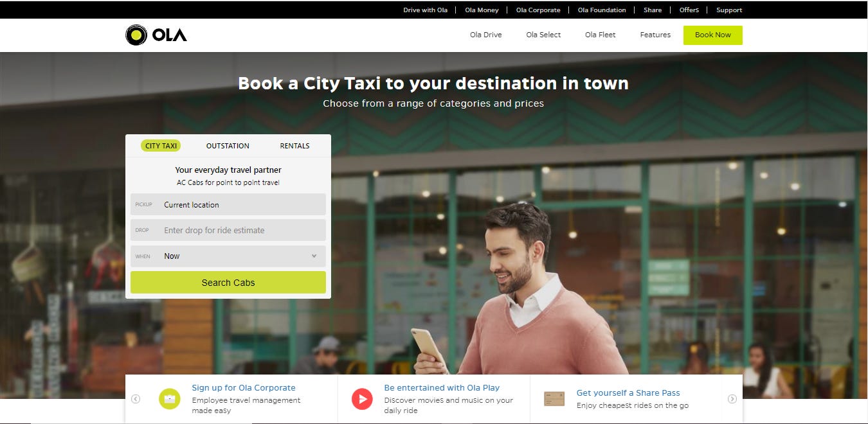Open Ola Fleet in the navigation
The image size is (868, 424).
pyautogui.click(x=600, y=35)
